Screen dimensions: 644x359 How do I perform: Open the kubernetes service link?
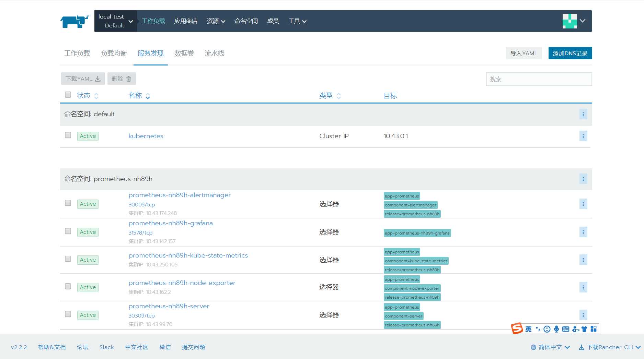click(x=146, y=136)
